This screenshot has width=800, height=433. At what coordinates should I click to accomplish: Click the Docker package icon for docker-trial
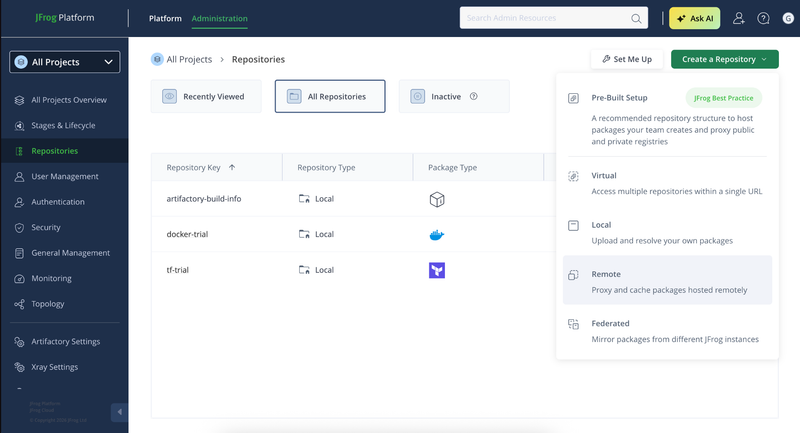[x=436, y=235]
